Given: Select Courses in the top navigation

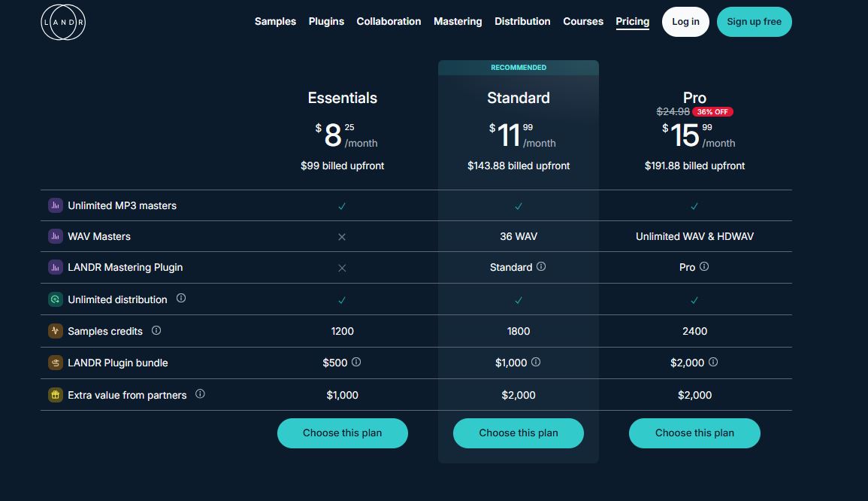Looking at the screenshot, I should [x=583, y=21].
